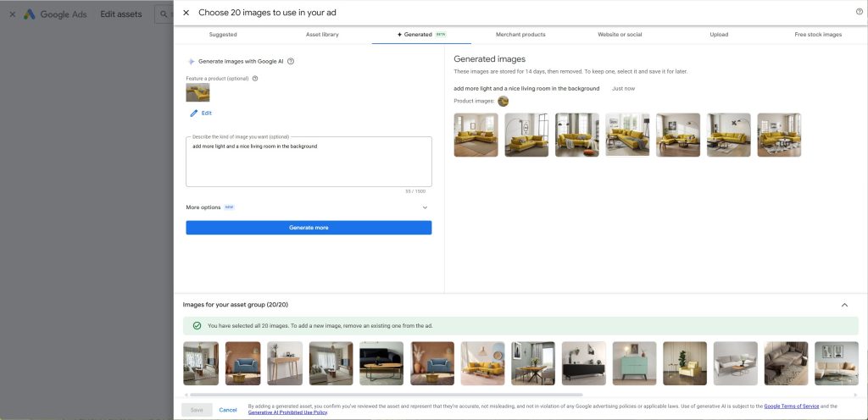This screenshot has height=420, width=868.
Task: Open Google Terms of Service link
Action: [792, 406]
